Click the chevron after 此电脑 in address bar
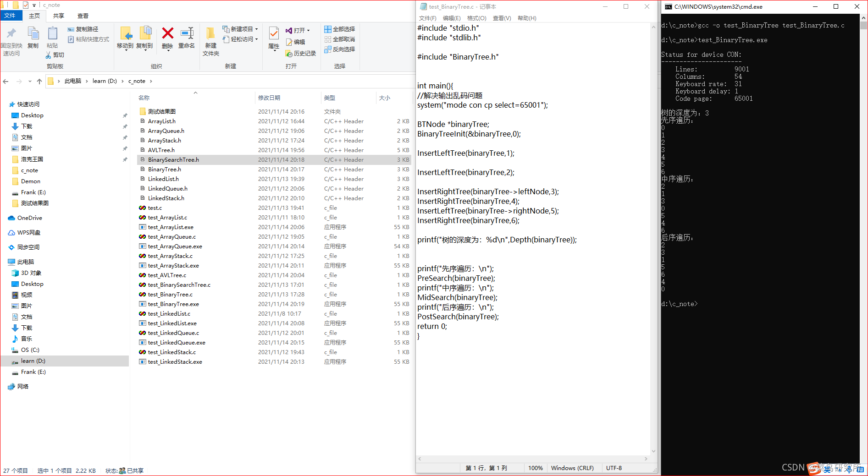Image resolution: width=868 pixels, height=476 pixels. click(x=87, y=82)
